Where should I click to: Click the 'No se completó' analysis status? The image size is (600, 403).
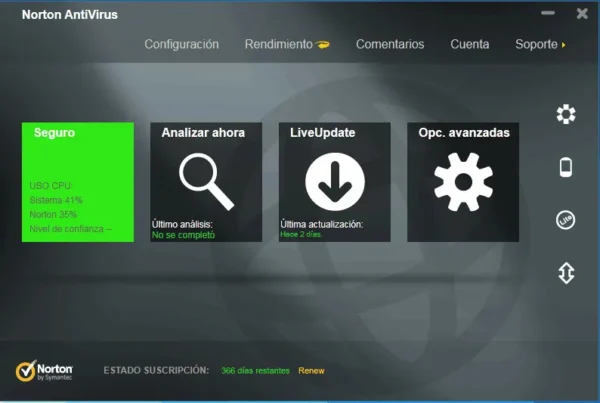tap(184, 235)
